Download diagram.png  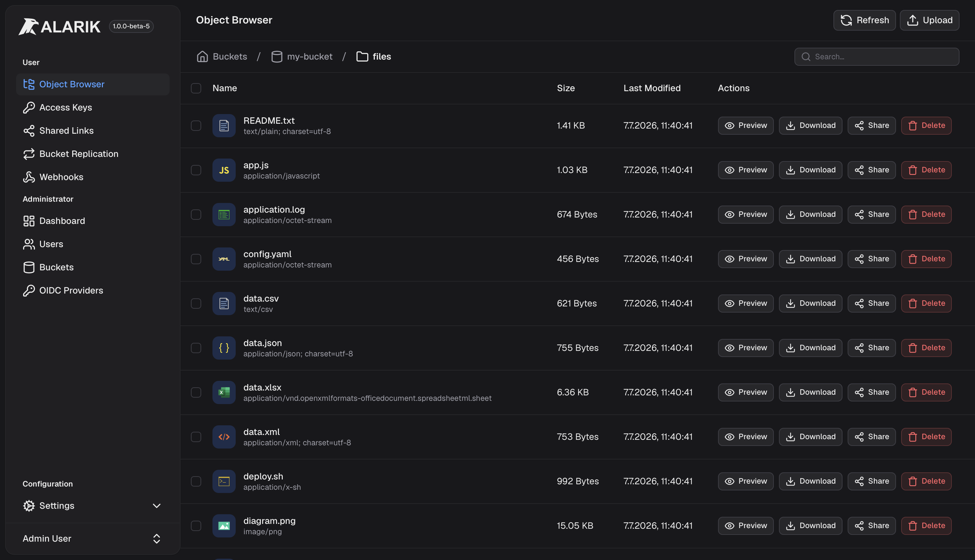pyautogui.click(x=810, y=526)
